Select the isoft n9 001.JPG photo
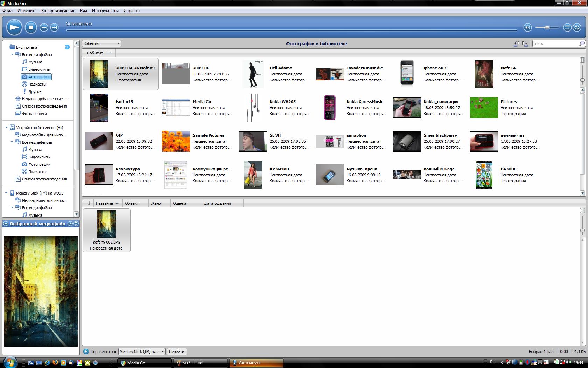The image size is (588, 368). (106, 230)
